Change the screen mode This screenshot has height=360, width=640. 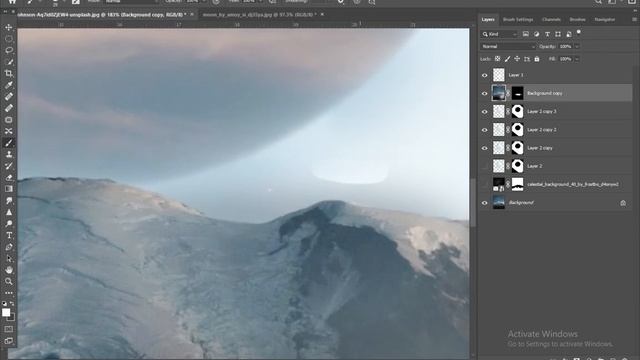pos(9,340)
